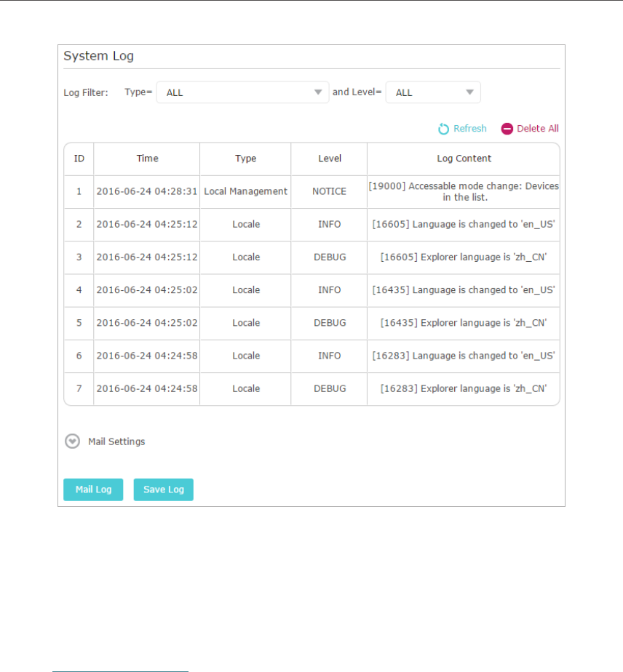Click the INFO level in row 2
This screenshot has height=672, width=623.
click(x=329, y=224)
